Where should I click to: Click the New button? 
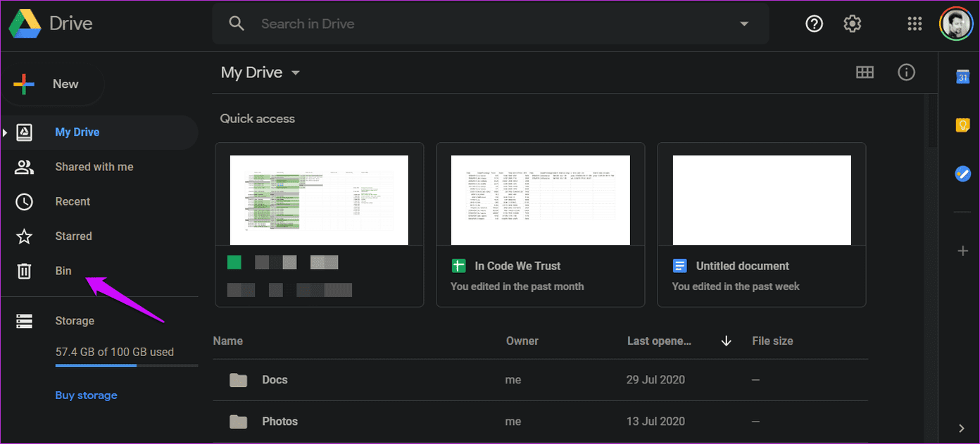[54, 84]
